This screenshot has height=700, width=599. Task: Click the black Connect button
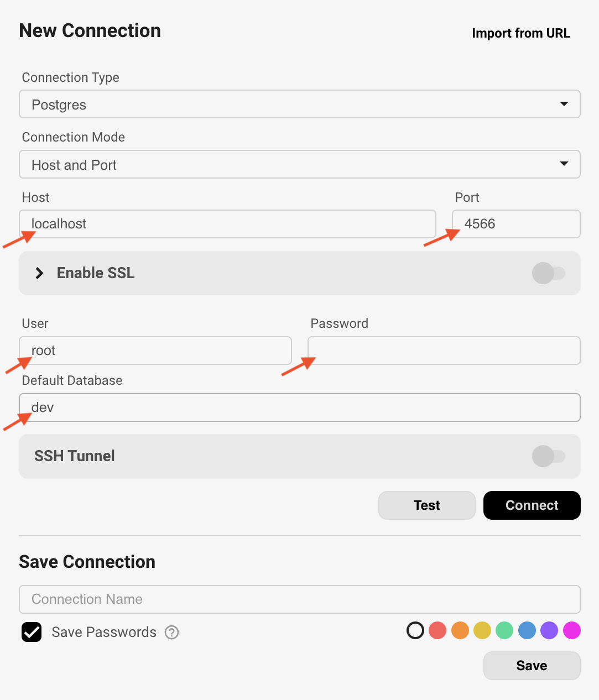point(532,505)
